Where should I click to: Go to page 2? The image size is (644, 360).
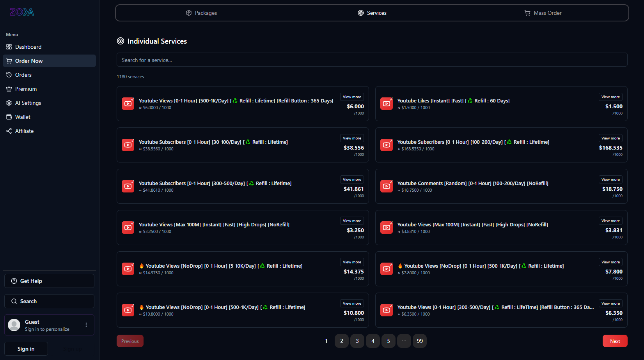coord(342,341)
